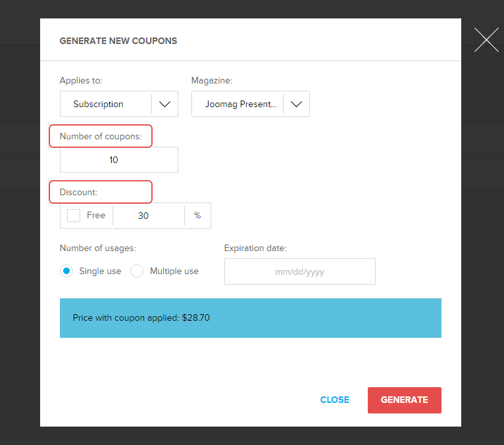Click the Generate New Coupons title
Screen dimensions: 504x445
tap(118, 41)
